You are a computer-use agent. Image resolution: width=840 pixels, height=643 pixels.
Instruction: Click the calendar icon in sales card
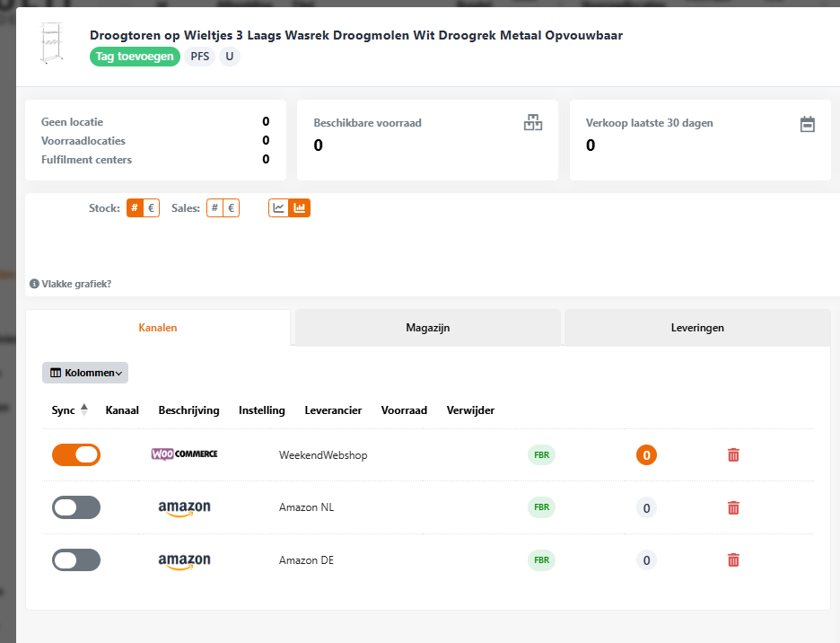pos(807,124)
